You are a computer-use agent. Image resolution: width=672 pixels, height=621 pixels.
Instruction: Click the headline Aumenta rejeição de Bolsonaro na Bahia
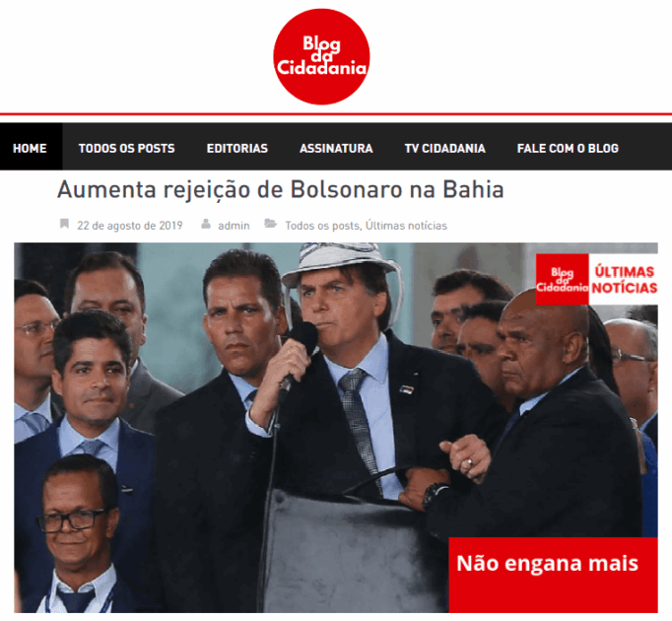click(280, 189)
